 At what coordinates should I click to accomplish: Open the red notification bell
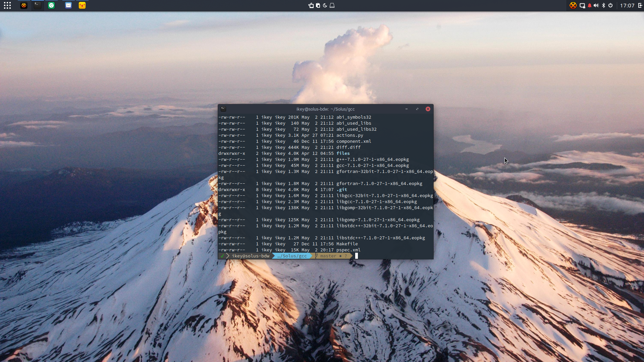[589, 5]
